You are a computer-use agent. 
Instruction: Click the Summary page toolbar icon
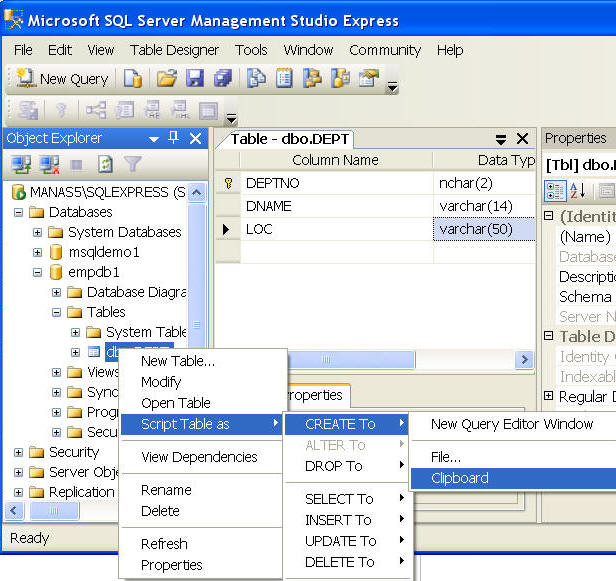(284, 78)
